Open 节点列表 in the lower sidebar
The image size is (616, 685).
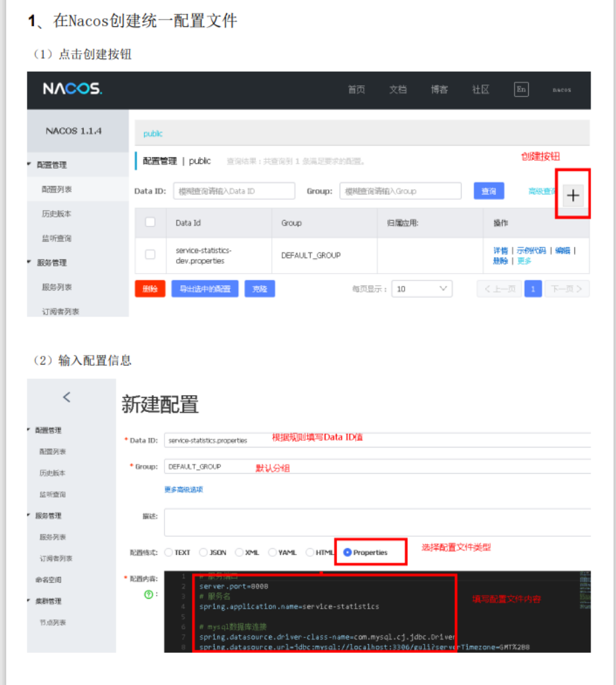coord(52,622)
